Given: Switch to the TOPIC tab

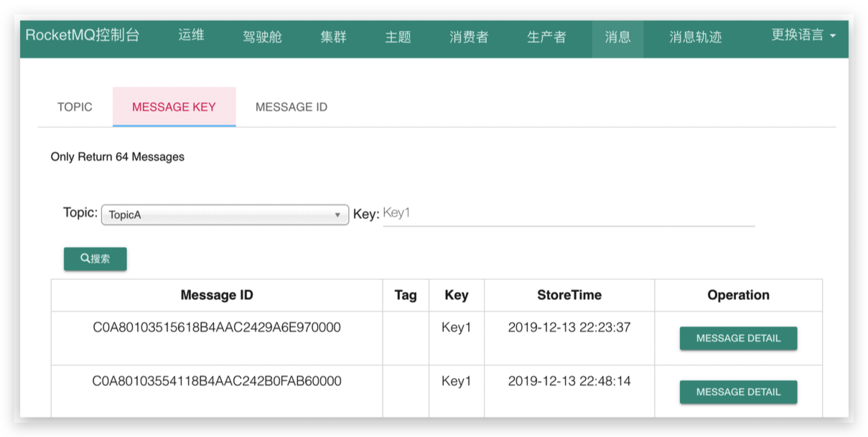Looking at the screenshot, I should coord(75,106).
